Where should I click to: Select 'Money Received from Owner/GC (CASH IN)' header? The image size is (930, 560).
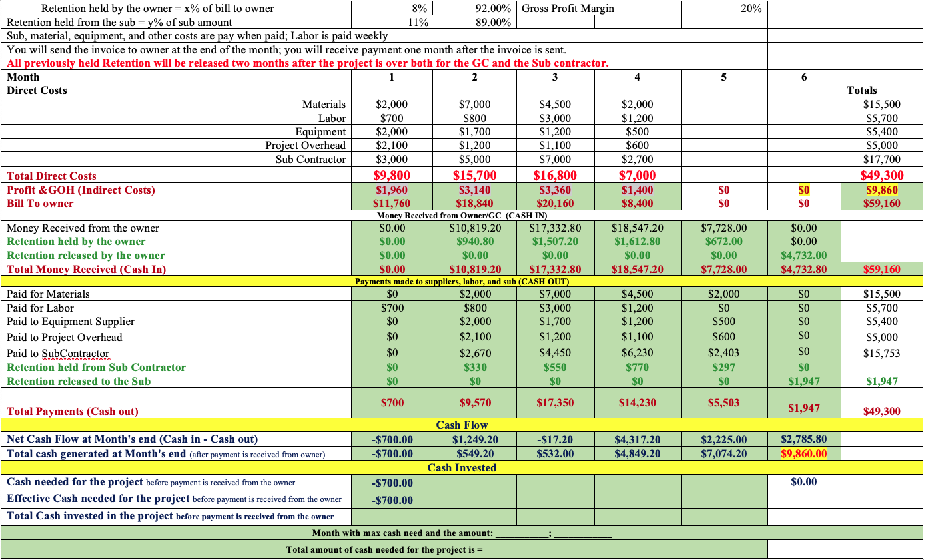(x=460, y=216)
